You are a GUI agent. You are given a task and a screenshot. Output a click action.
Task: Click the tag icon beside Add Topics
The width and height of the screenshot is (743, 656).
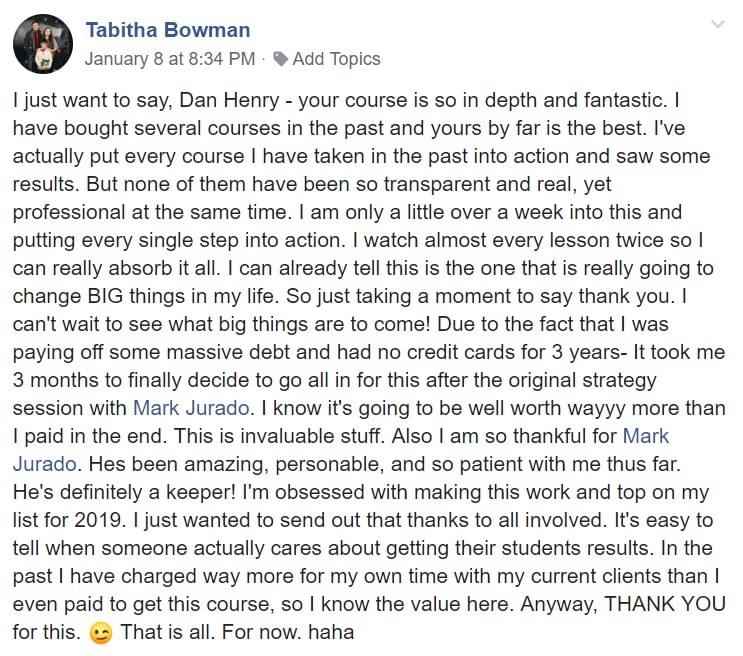tap(281, 59)
